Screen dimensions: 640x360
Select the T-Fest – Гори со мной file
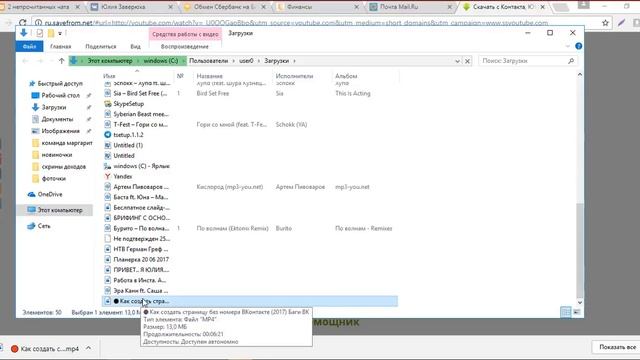(140, 124)
